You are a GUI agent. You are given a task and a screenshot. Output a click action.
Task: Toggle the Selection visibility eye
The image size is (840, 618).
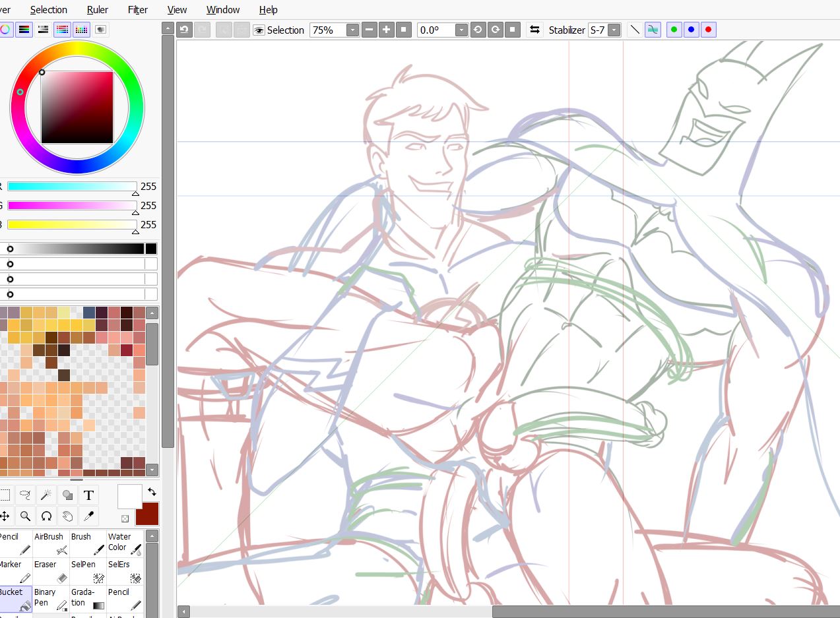click(x=259, y=30)
